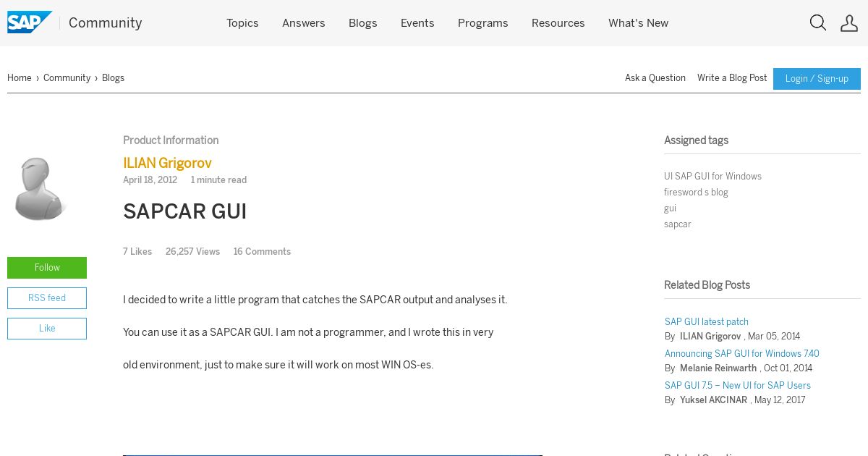Open the search magnifier icon
Viewport: 868px width, 456px height.
[x=818, y=23]
